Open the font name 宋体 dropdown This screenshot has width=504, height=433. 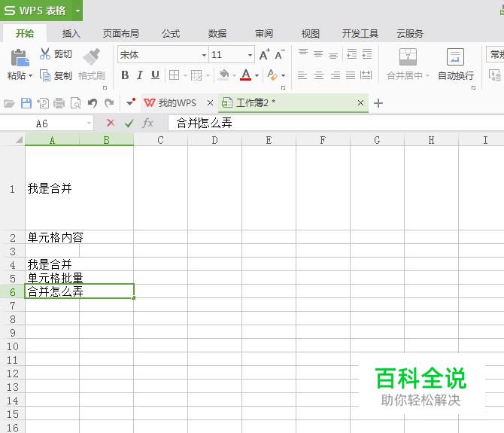[x=204, y=55]
